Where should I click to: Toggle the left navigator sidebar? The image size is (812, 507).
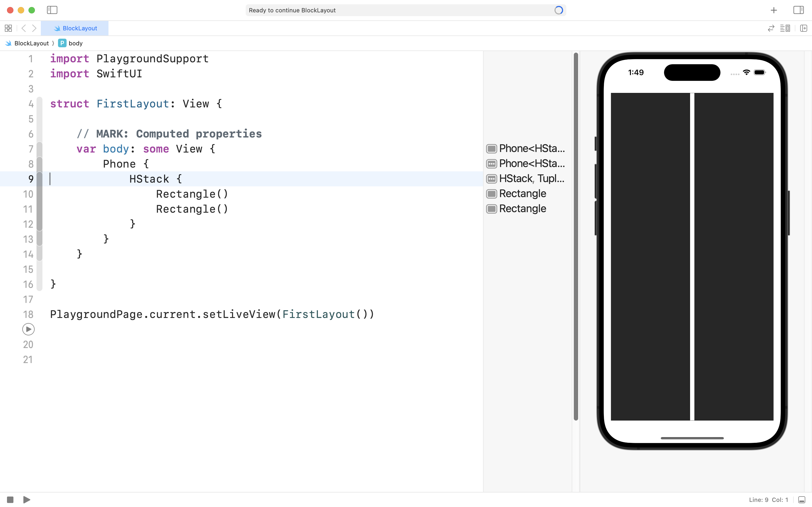[52, 10]
